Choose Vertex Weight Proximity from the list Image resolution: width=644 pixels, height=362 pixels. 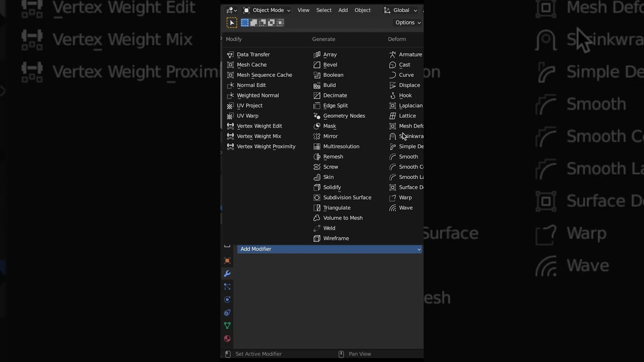(266, 146)
